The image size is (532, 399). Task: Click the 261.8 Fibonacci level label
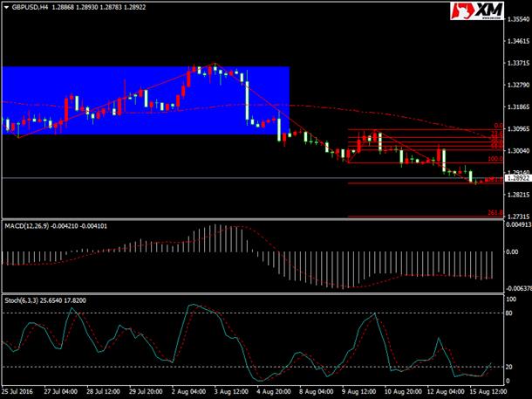click(x=494, y=212)
